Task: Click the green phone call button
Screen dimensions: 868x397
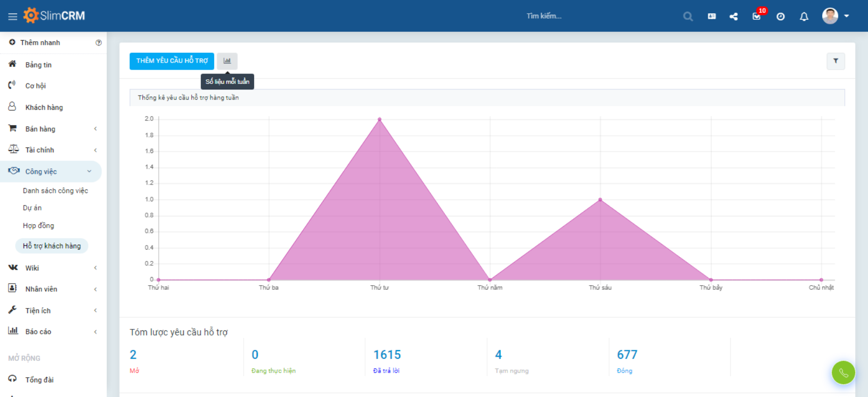Action: coord(843,373)
